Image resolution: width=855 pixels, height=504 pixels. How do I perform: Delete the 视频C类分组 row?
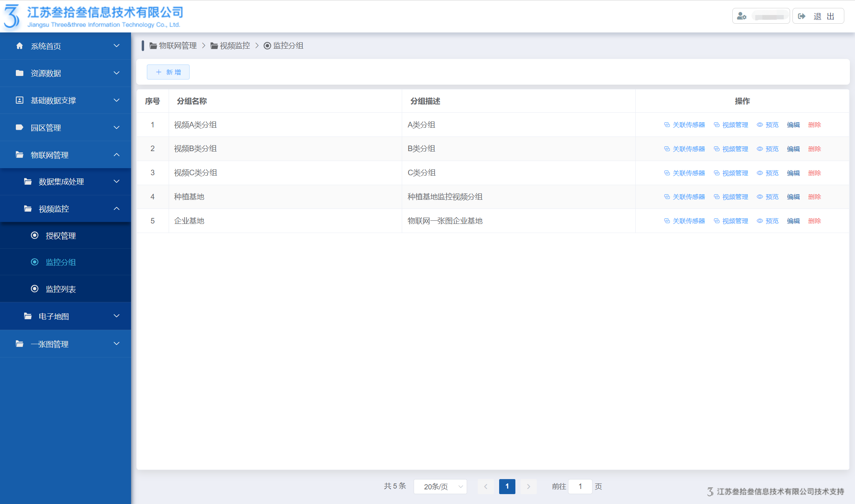click(x=814, y=173)
